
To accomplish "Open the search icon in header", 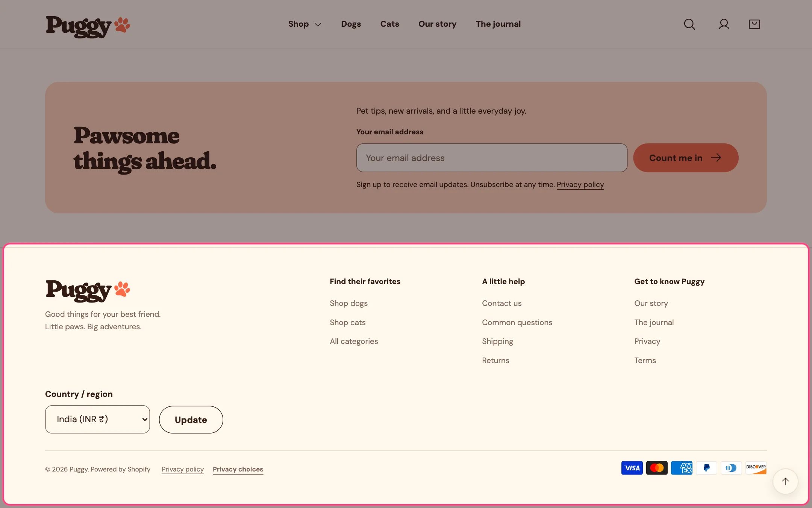I will click(689, 24).
